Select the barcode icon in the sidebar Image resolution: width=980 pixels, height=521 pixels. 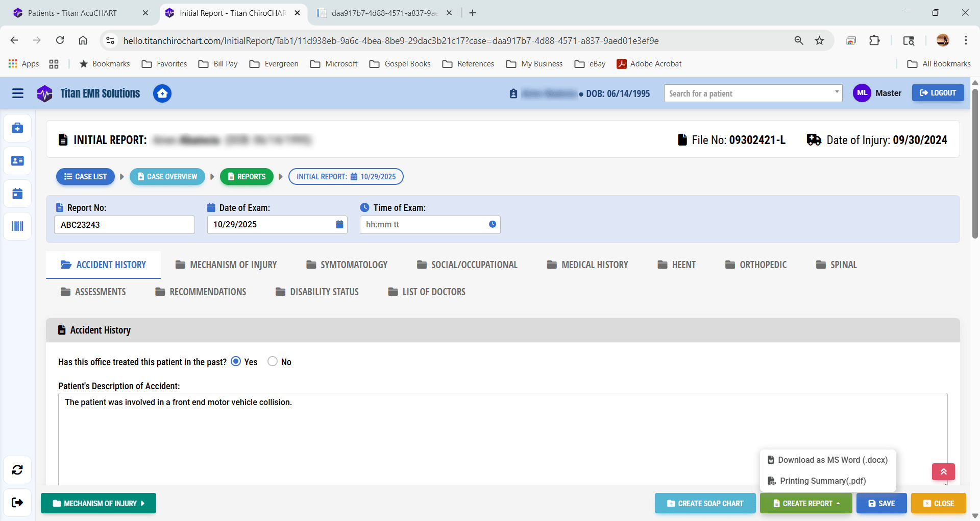pyautogui.click(x=17, y=226)
